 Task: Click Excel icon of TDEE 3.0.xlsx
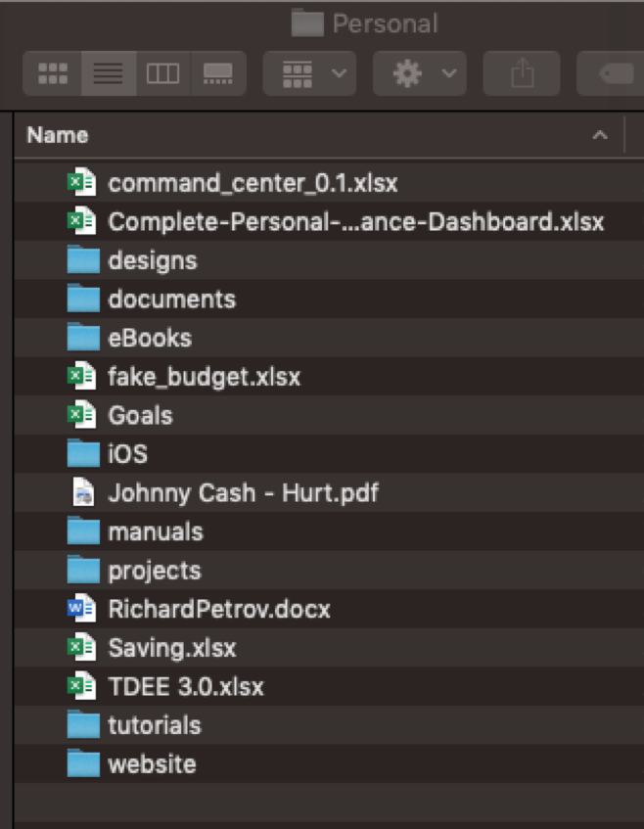tap(82, 685)
